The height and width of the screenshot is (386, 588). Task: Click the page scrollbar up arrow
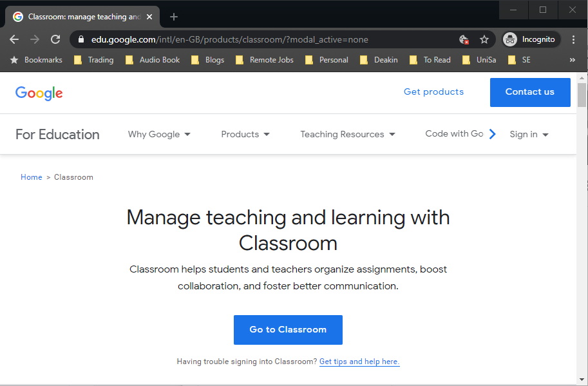[582, 78]
